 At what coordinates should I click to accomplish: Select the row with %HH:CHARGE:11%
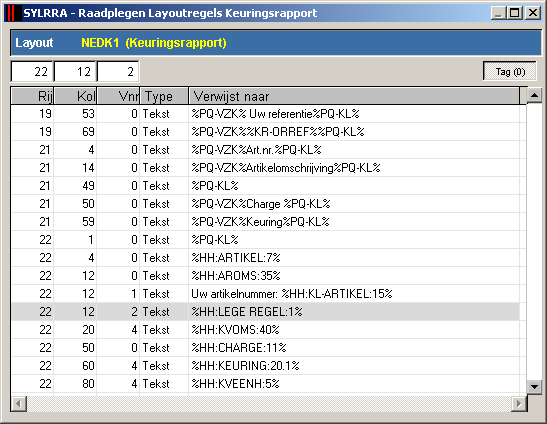click(x=265, y=348)
